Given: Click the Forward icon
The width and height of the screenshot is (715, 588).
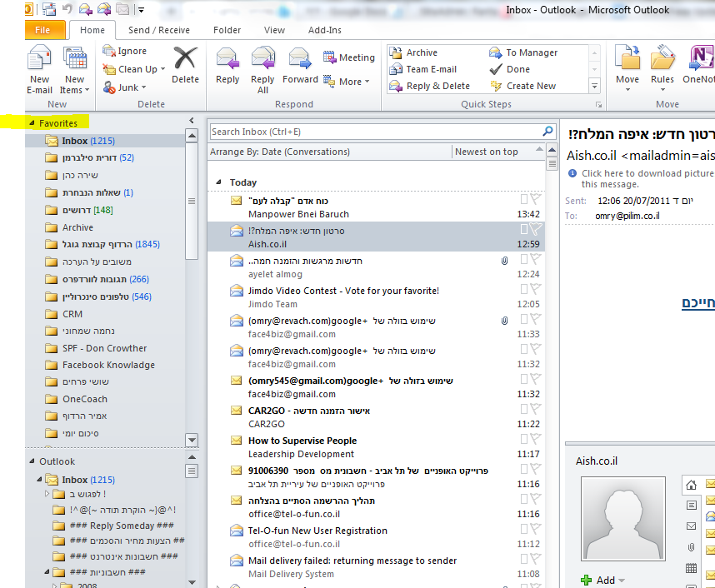Looking at the screenshot, I should click(x=300, y=58).
